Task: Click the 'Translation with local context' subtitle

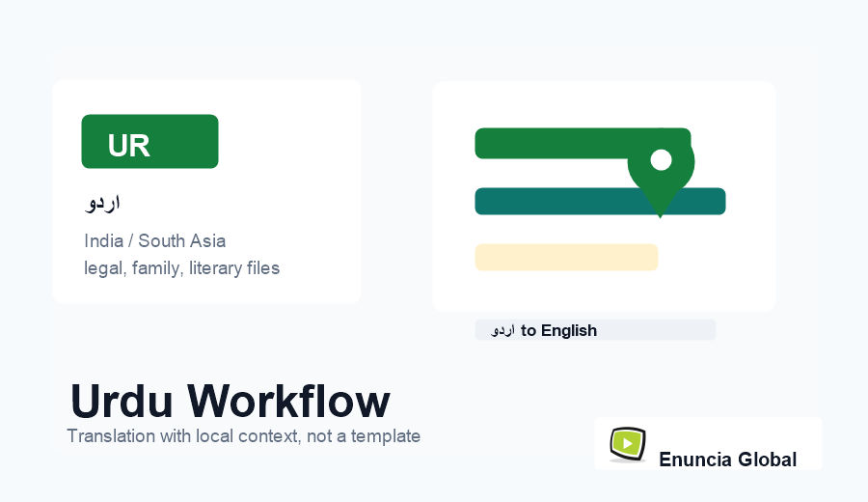Action: [x=244, y=436]
